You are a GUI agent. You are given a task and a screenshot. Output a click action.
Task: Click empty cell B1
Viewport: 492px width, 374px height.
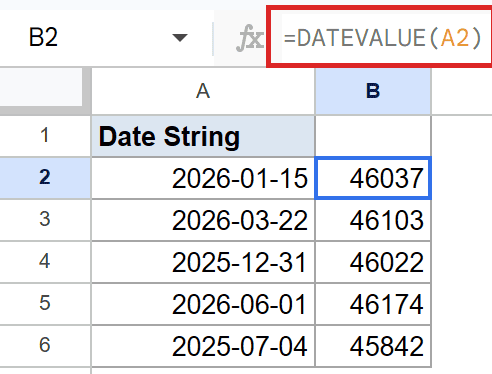pos(373,136)
